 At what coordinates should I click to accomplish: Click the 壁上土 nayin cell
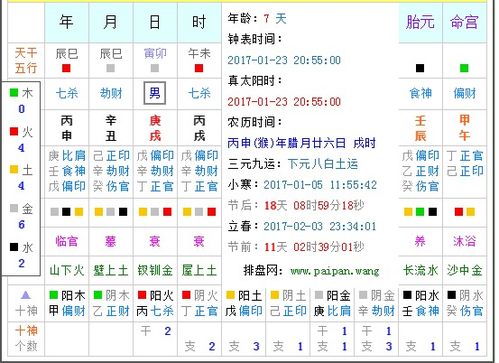click(111, 270)
